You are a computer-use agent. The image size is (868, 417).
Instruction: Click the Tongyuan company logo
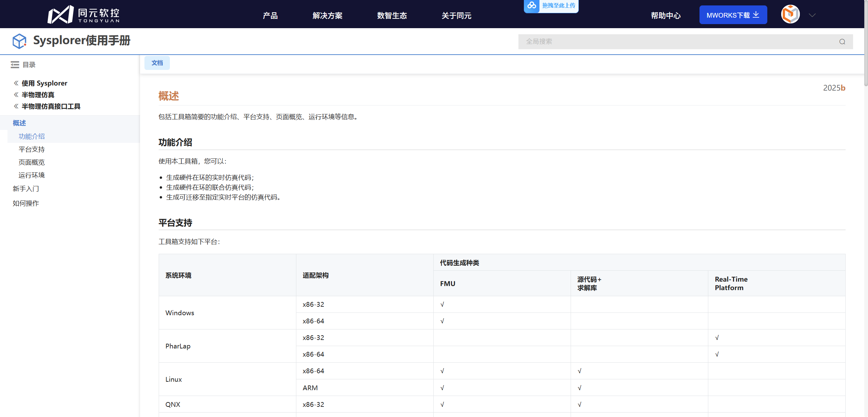point(83,15)
